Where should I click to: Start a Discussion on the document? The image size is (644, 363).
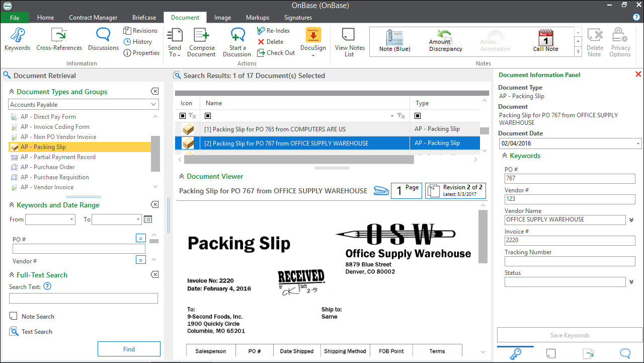click(x=237, y=42)
